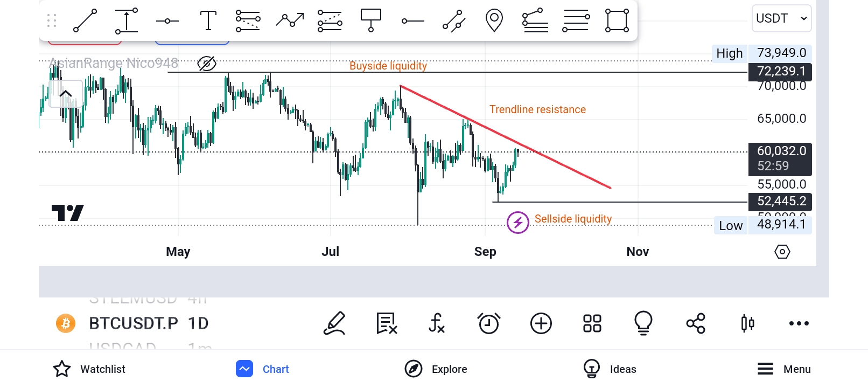This screenshot has width=868, height=388.
Task: Pick the location pin marker tool
Action: [494, 20]
